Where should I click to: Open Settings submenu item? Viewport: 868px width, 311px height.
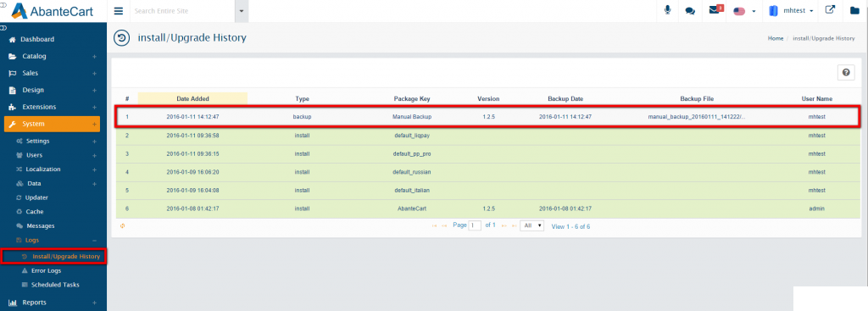click(37, 142)
